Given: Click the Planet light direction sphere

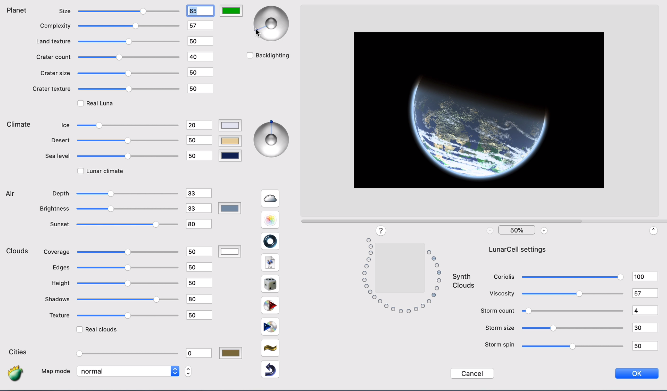Looking at the screenshot, I should coord(271,23).
